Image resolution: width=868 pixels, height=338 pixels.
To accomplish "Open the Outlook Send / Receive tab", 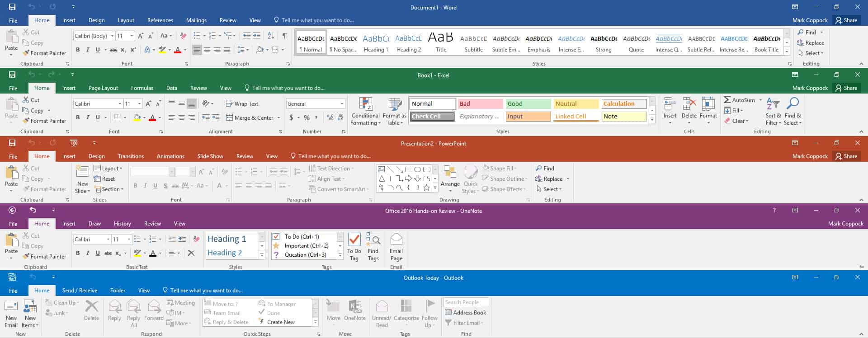I will click(80, 291).
